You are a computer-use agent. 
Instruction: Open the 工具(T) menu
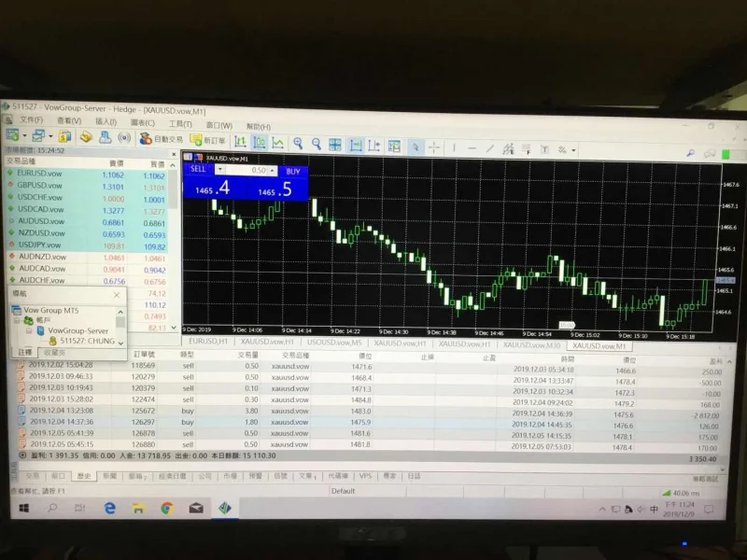tap(180, 124)
